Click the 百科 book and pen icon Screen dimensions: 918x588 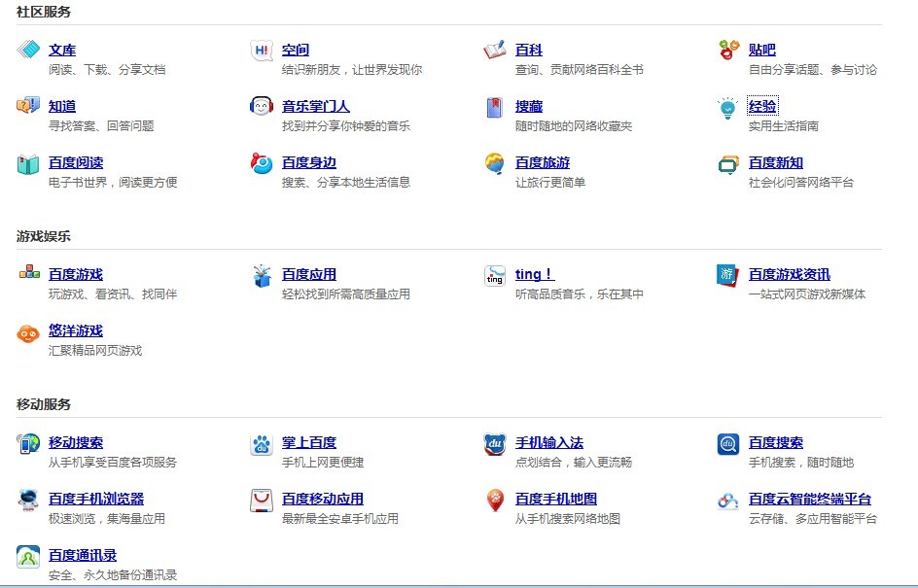[495, 50]
